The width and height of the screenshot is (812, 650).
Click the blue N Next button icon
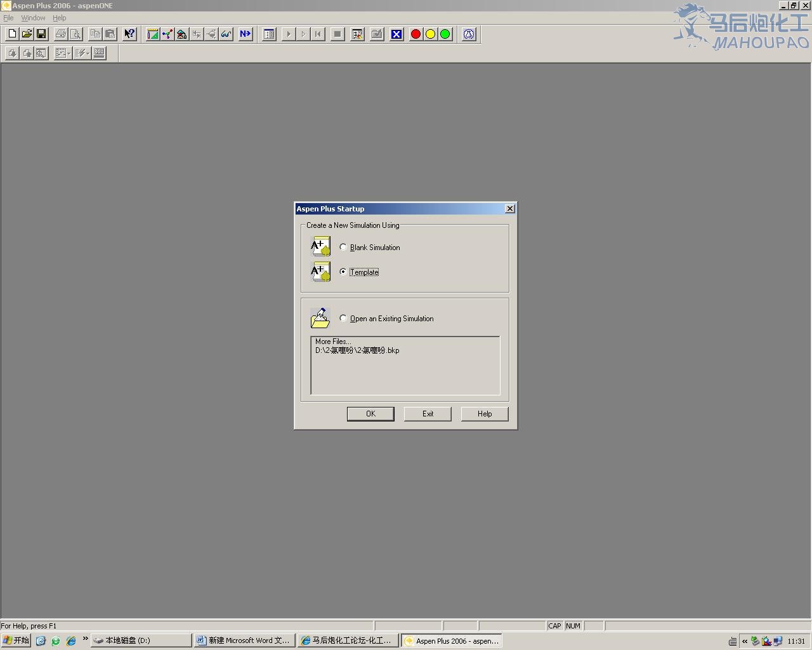click(246, 34)
